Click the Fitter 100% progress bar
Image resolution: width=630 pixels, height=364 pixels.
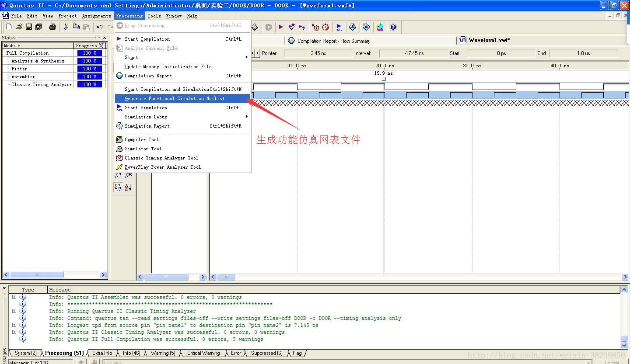[90, 69]
